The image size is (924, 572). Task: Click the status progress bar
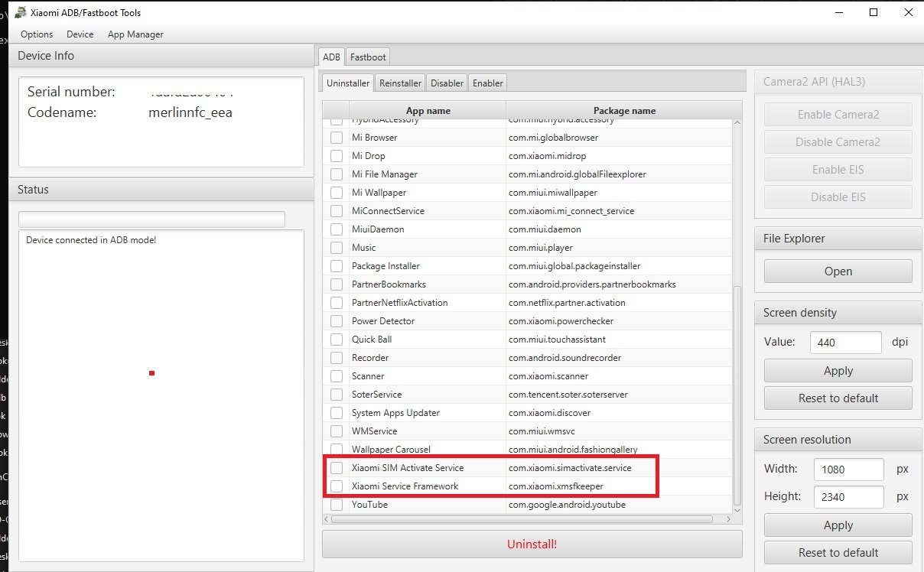(x=151, y=219)
